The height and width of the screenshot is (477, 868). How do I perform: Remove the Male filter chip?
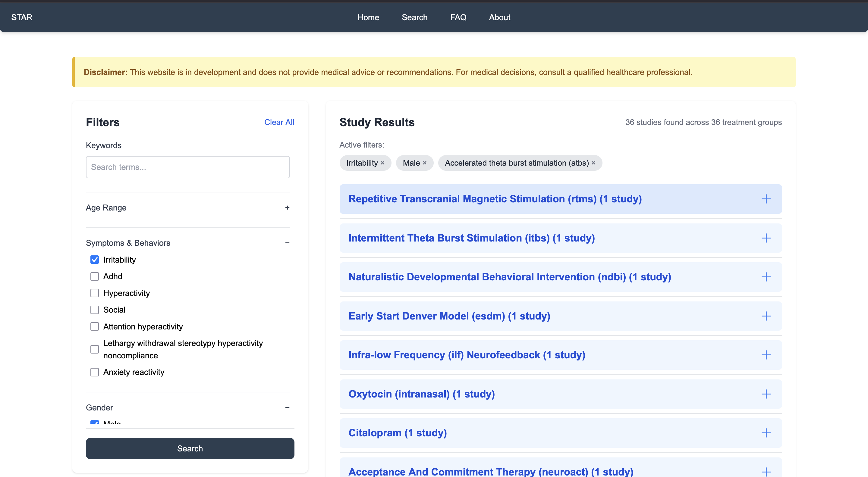(425, 163)
